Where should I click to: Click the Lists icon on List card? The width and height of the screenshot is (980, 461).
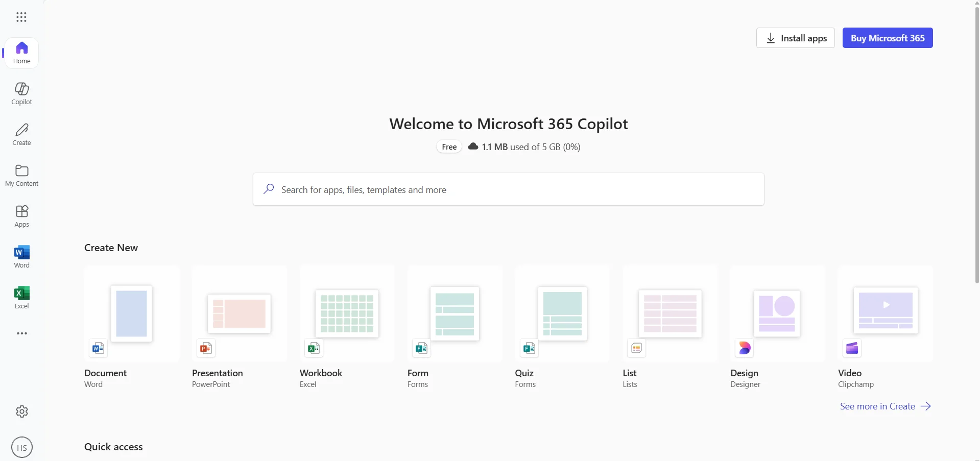tap(636, 348)
